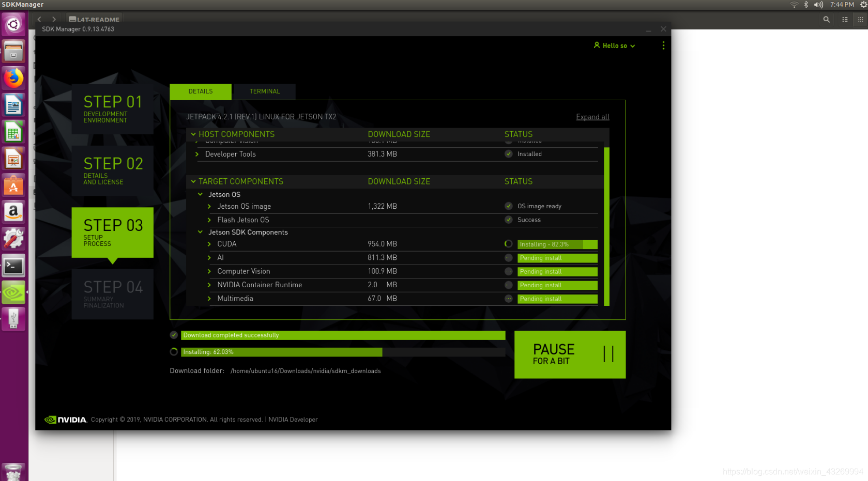Select Step 04 Summary Finalization
The height and width of the screenshot is (481, 868).
click(x=112, y=294)
